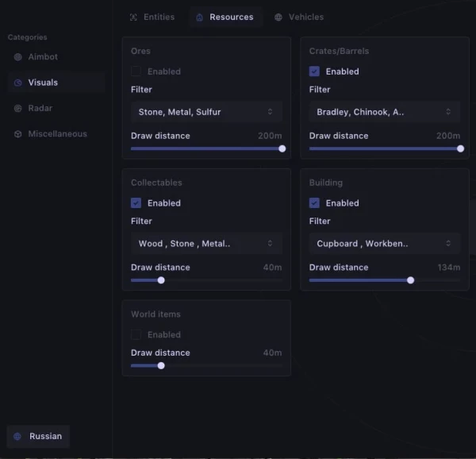Click the Resources tab icon

[x=199, y=17]
